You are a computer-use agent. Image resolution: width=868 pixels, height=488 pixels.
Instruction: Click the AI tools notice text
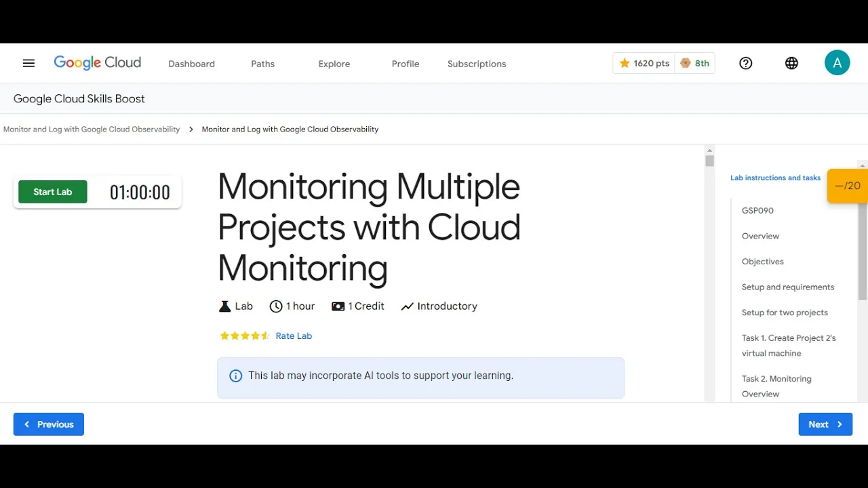click(x=380, y=375)
